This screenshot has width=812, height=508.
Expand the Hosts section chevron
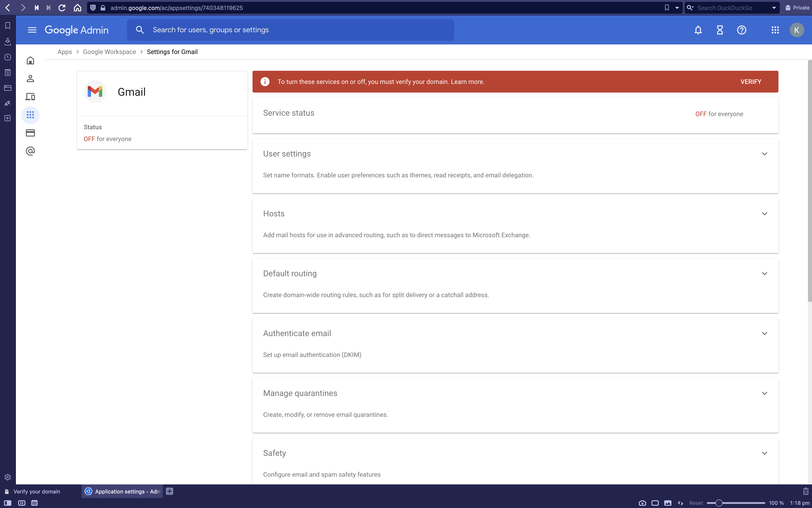[764, 214]
